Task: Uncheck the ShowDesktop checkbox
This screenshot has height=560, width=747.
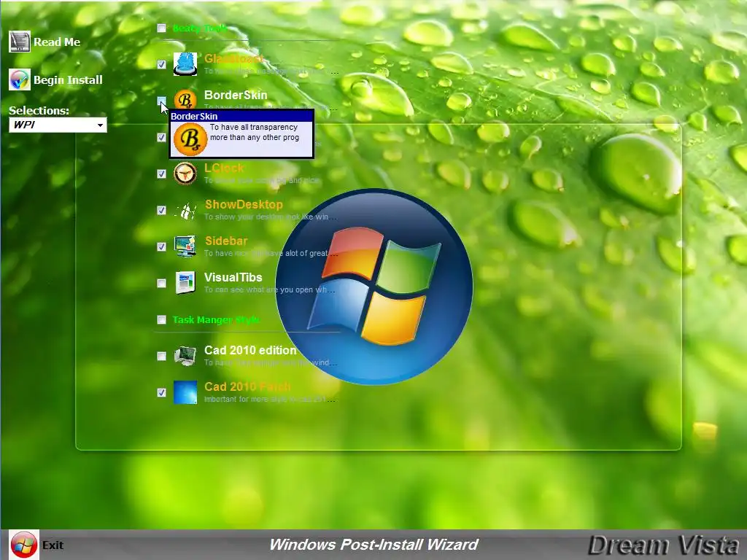Action: pos(161,210)
